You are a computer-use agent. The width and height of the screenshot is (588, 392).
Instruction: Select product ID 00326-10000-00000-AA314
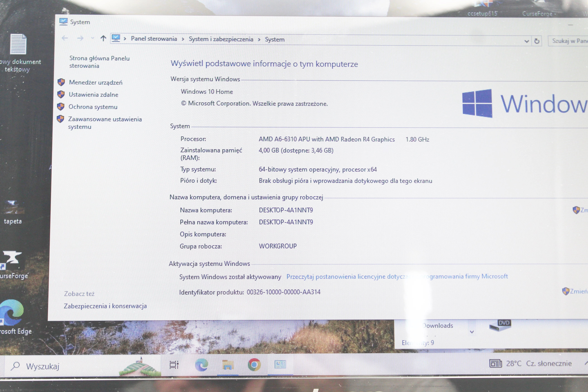pyautogui.click(x=283, y=292)
